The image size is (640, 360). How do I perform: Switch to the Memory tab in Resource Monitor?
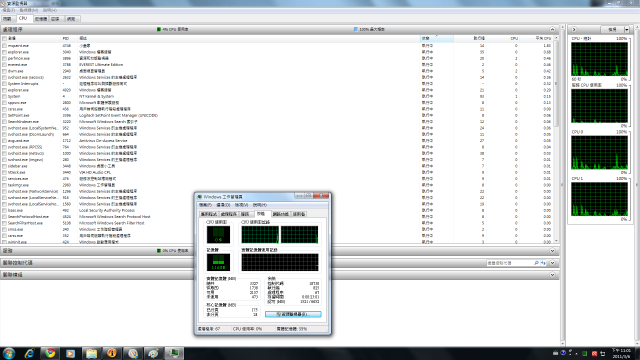[x=41, y=19]
